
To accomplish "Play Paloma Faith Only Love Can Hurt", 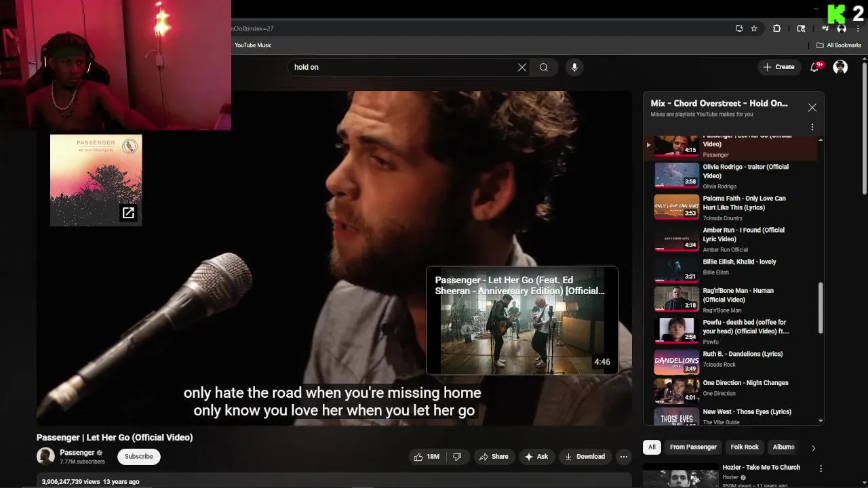I will [731, 207].
